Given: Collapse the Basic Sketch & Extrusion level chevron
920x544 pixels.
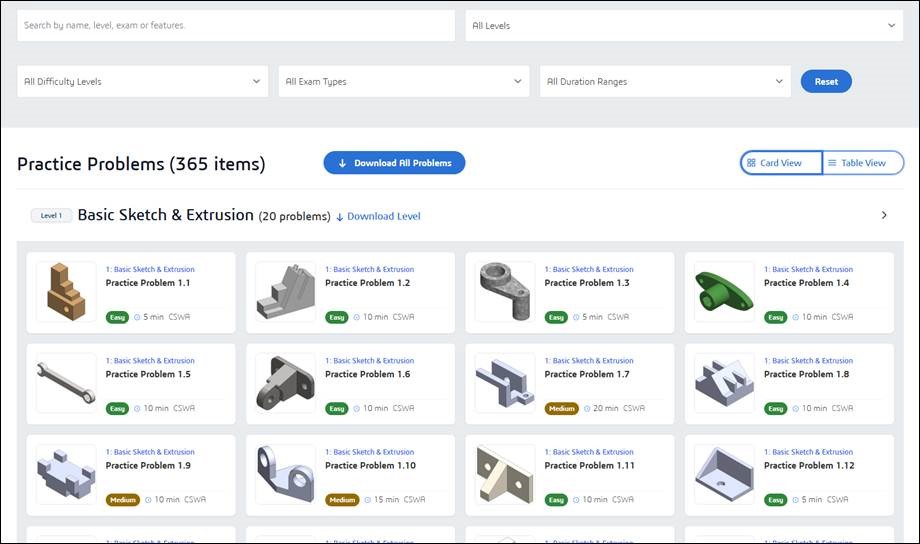Looking at the screenshot, I should (x=884, y=215).
